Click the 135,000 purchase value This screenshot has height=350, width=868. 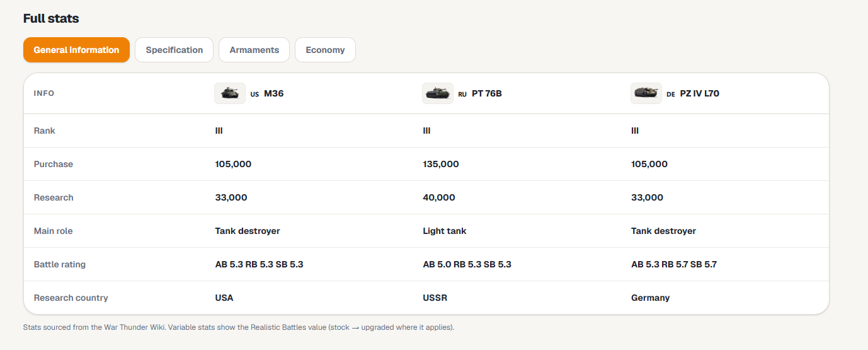(441, 164)
